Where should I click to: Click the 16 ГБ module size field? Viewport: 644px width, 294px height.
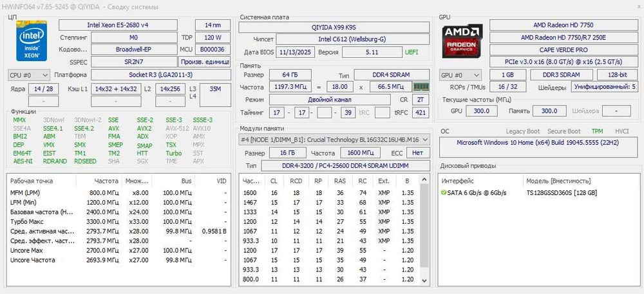(287, 153)
